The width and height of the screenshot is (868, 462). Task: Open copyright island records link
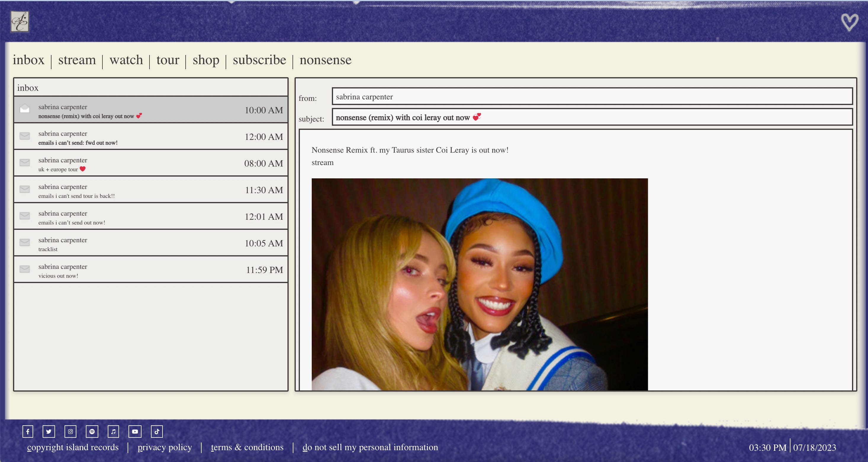pyautogui.click(x=73, y=447)
